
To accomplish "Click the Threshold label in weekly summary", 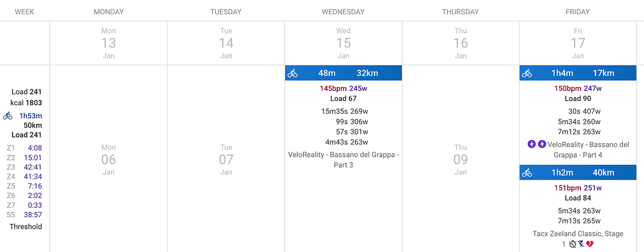I will click(26, 226).
